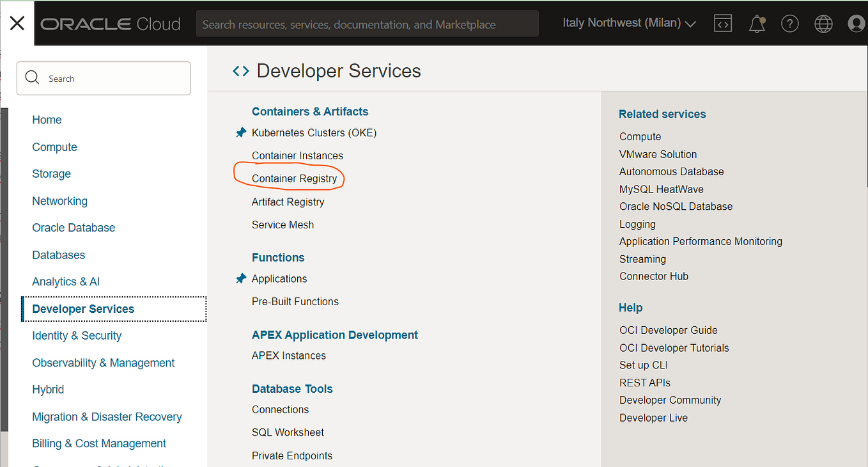Click the help question mark icon
Viewport: 868px width, 467px height.
point(790,24)
